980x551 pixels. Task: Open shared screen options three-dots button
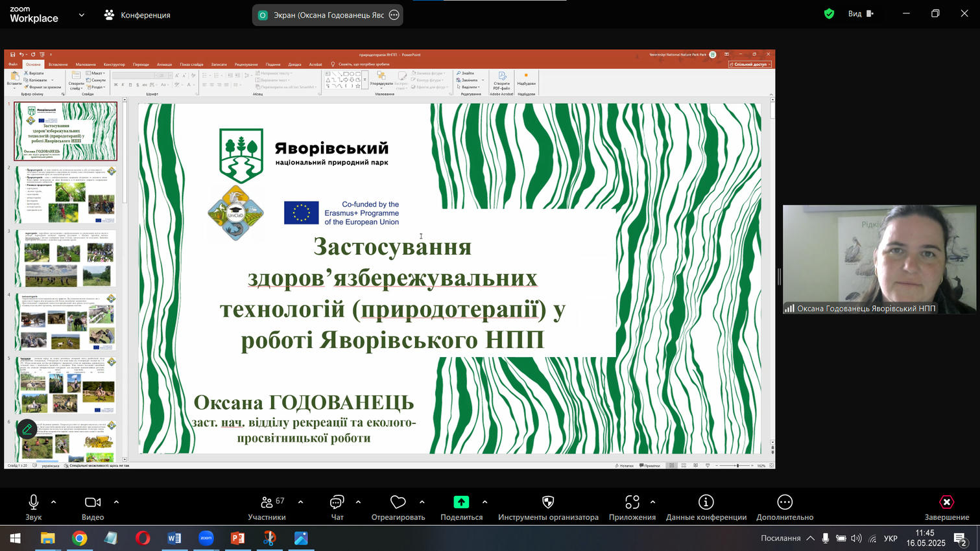click(x=394, y=15)
